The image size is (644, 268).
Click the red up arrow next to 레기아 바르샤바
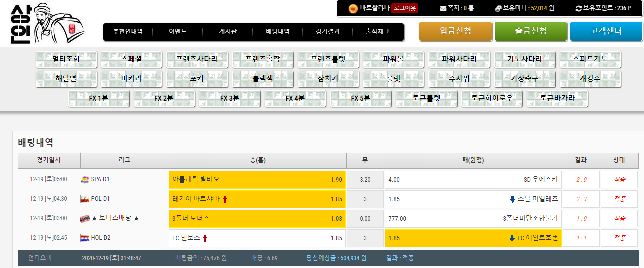[225, 199]
